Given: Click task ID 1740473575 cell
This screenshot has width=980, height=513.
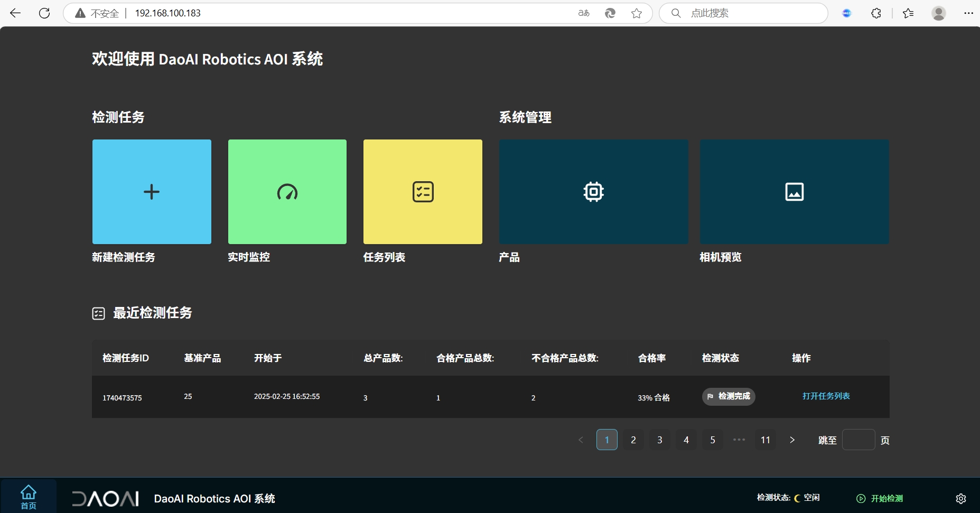Looking at the screenshot, I should coord(122,398).
